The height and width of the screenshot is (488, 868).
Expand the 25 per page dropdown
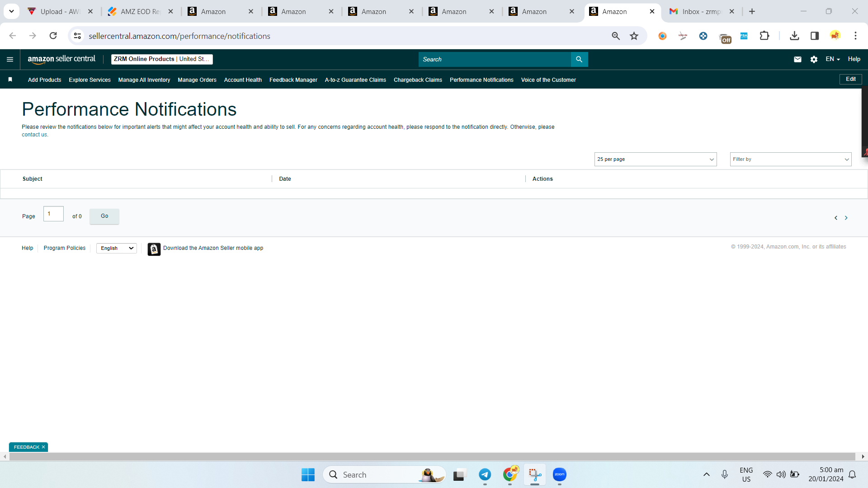656,160
